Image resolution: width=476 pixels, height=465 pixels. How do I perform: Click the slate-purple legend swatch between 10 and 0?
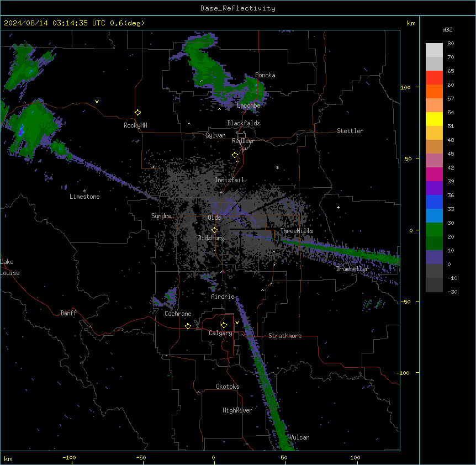[x=434, y=257]
